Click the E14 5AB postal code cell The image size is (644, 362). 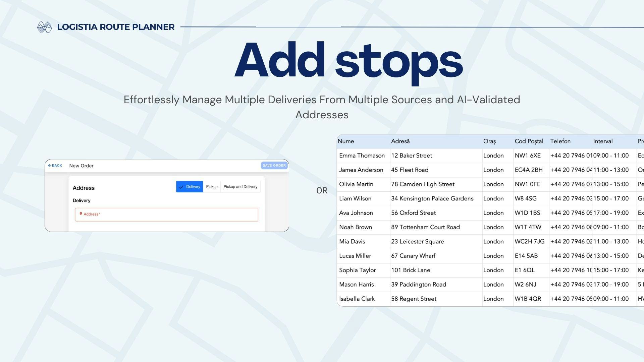click(x=531, y=256)
